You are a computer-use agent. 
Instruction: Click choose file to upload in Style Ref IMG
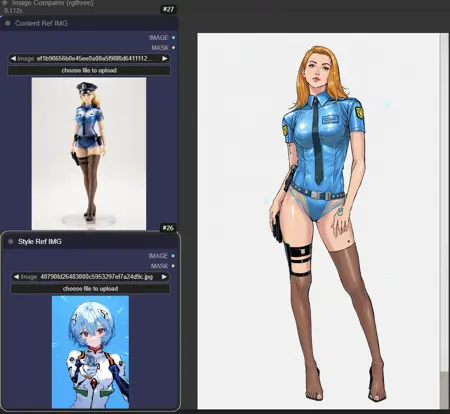[x=90, y=289]
